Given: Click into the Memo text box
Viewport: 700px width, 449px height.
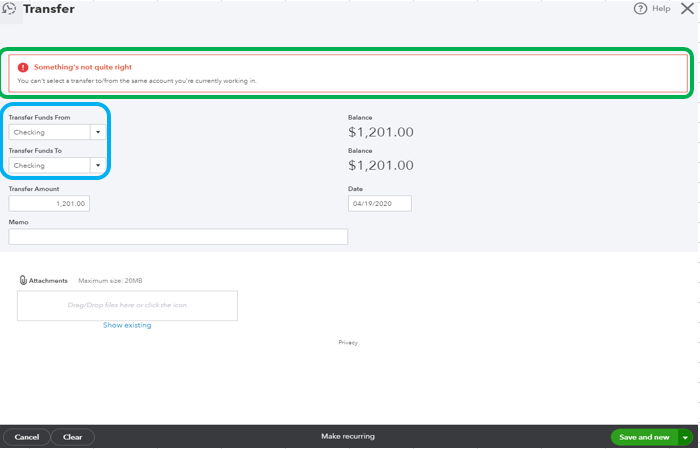Looking at the screenshot, I should (178, 237).
